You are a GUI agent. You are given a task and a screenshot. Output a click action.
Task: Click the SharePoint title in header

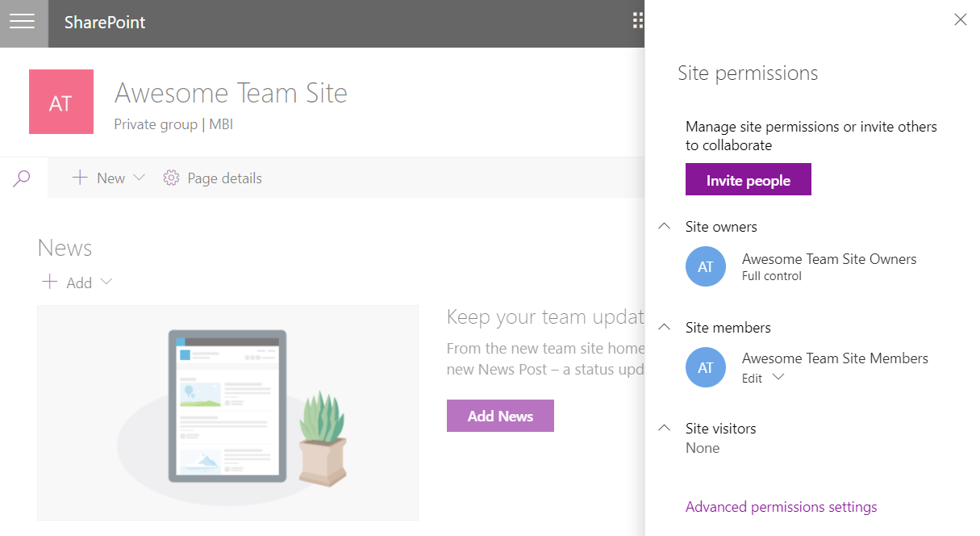coord(105,23)
